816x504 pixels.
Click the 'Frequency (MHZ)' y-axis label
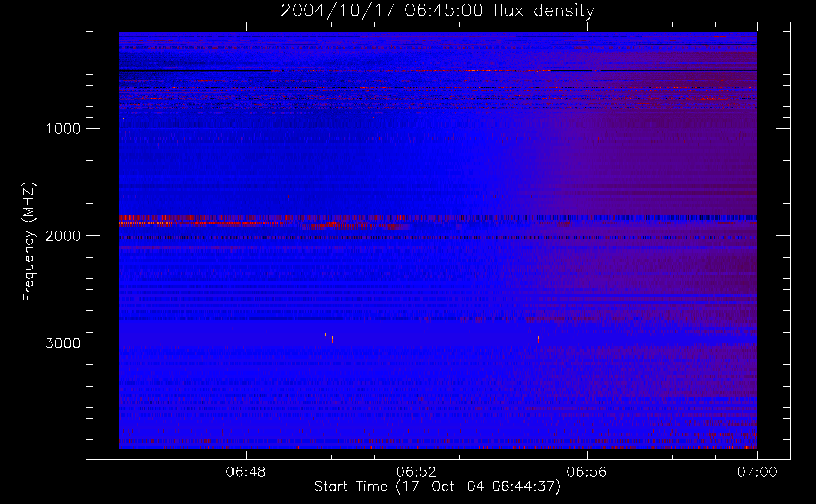coord(29,242)
